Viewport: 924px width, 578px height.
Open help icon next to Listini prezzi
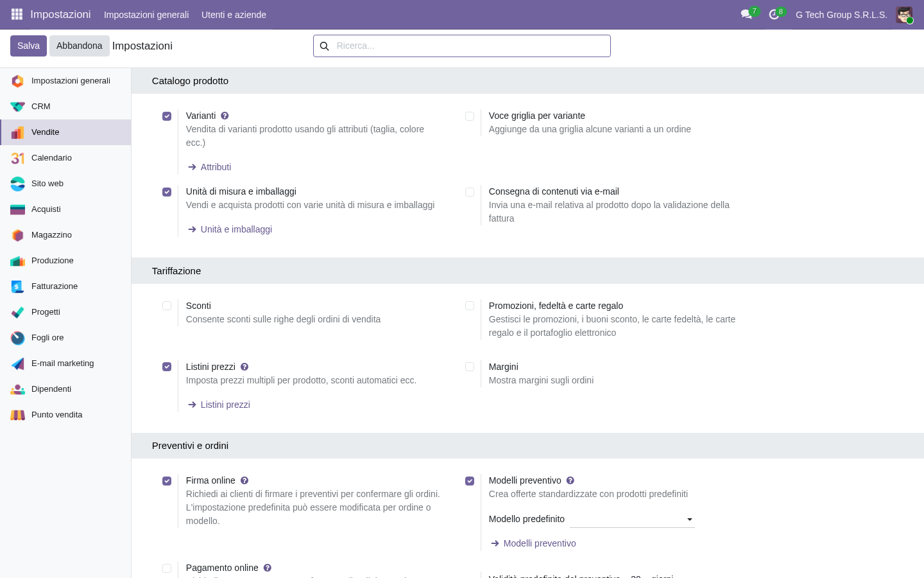(x=244, y=367)
